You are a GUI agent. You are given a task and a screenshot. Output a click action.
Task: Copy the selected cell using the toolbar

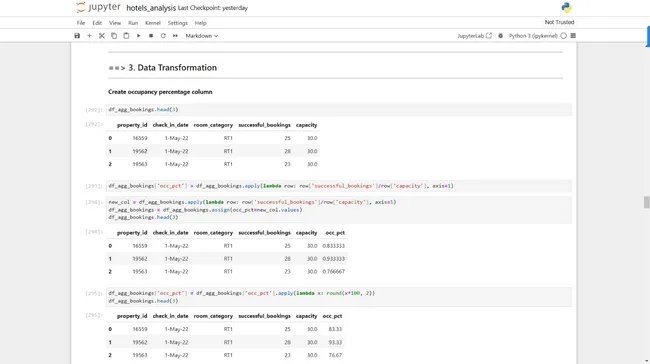tap(114, 36)
